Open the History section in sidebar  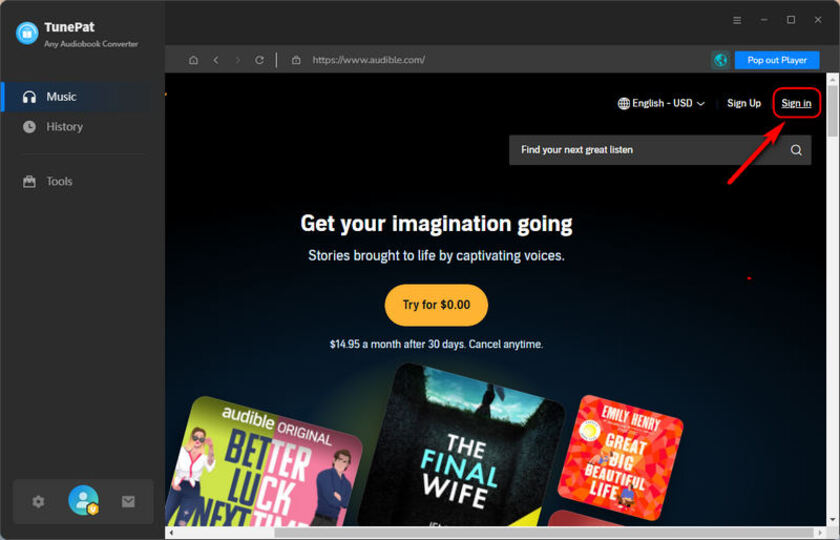click(82, 127)
